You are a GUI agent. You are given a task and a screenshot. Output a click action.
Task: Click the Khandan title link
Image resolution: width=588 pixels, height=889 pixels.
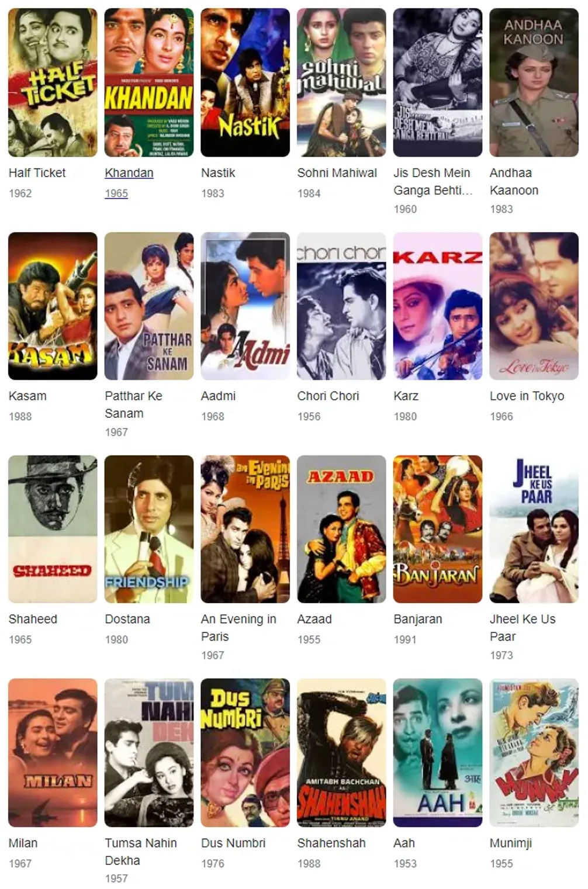click(129, 173)
